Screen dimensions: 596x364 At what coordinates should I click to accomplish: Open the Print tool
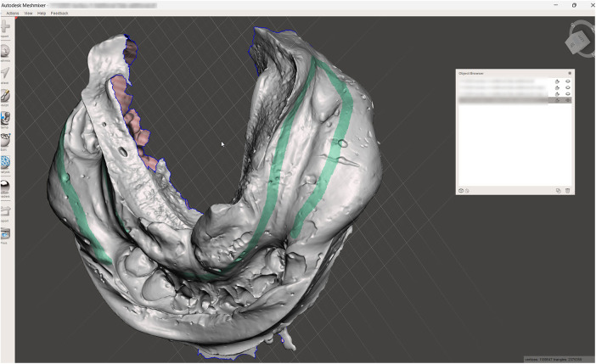pyautogui.click(x=5, y=233)
